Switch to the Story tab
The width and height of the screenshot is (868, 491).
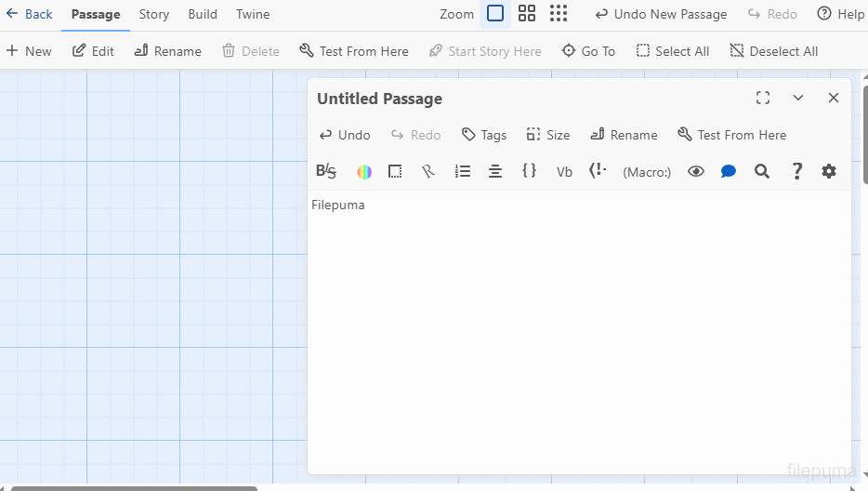tap(154, 14)
